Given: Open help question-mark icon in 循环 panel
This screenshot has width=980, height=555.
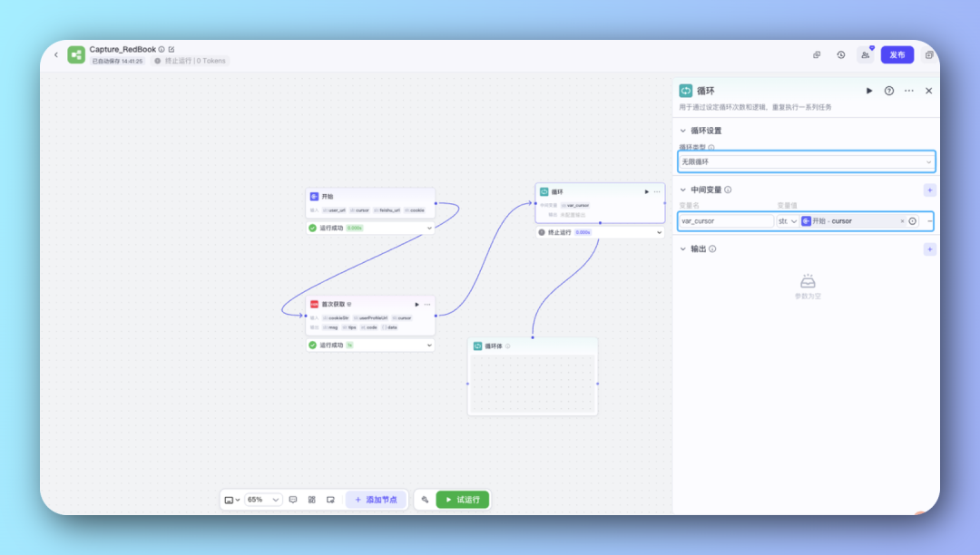Looking at the screenshot, I should (888, 91).
